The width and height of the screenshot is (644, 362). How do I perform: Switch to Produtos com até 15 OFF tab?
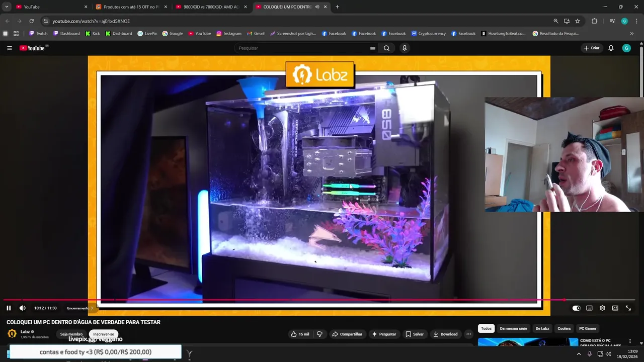click(x=132, y=7)
